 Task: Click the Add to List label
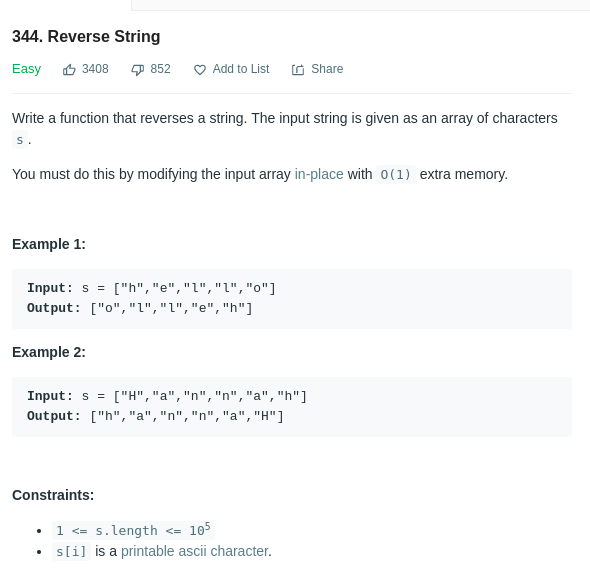[241, 69]
